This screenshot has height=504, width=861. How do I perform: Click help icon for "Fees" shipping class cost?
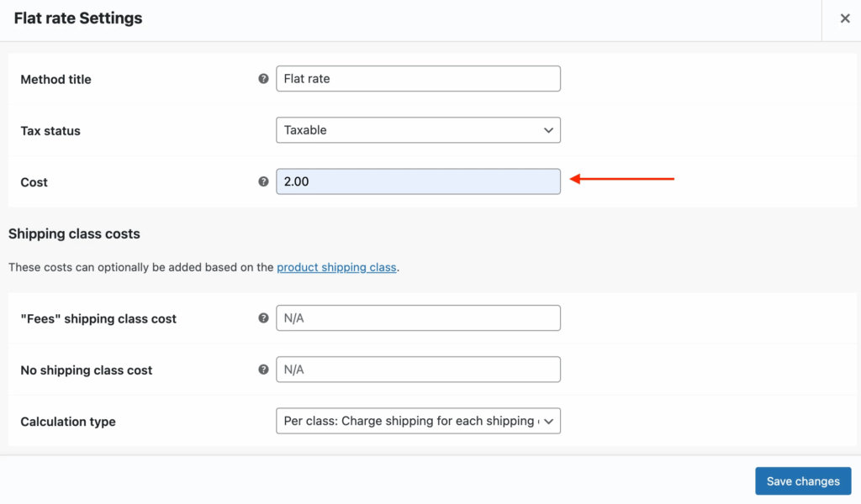pos(263,318)
